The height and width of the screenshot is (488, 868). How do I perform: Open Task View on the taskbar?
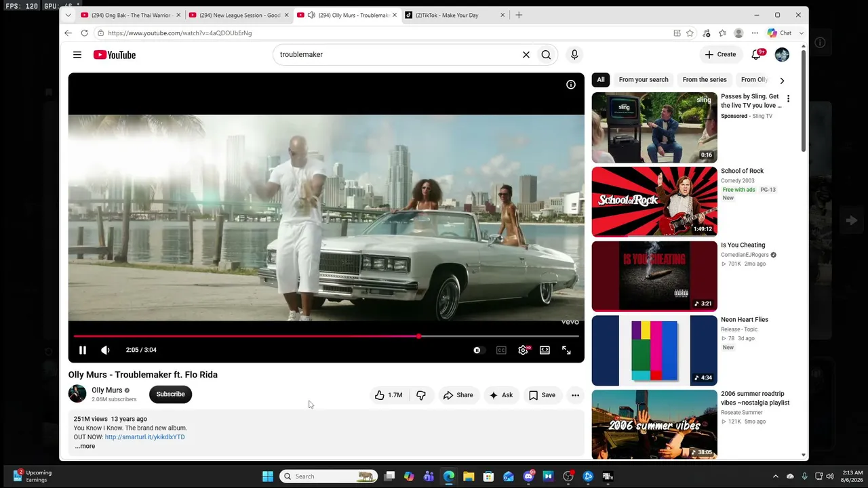pos(389,476)
